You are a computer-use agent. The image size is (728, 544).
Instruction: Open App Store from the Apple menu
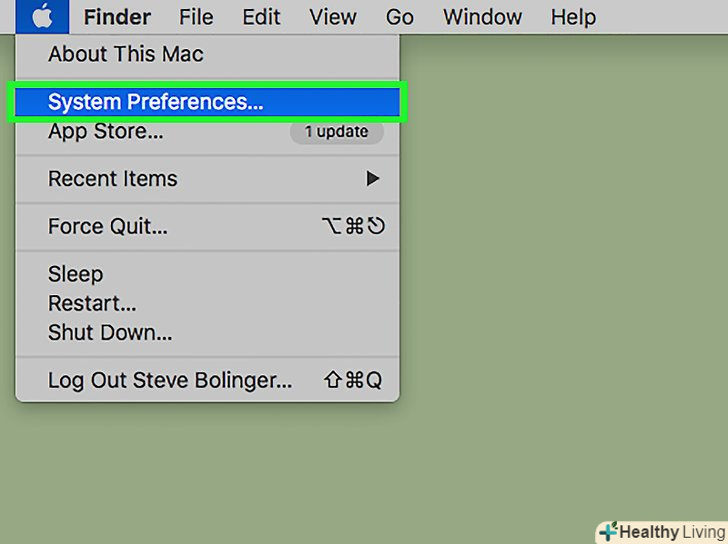click(x=105, y=131)
